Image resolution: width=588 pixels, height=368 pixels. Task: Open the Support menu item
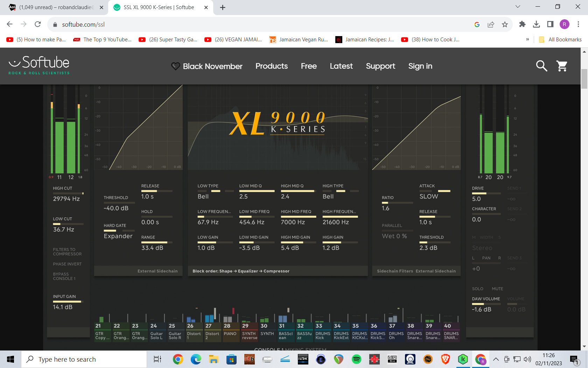(380, 66)
